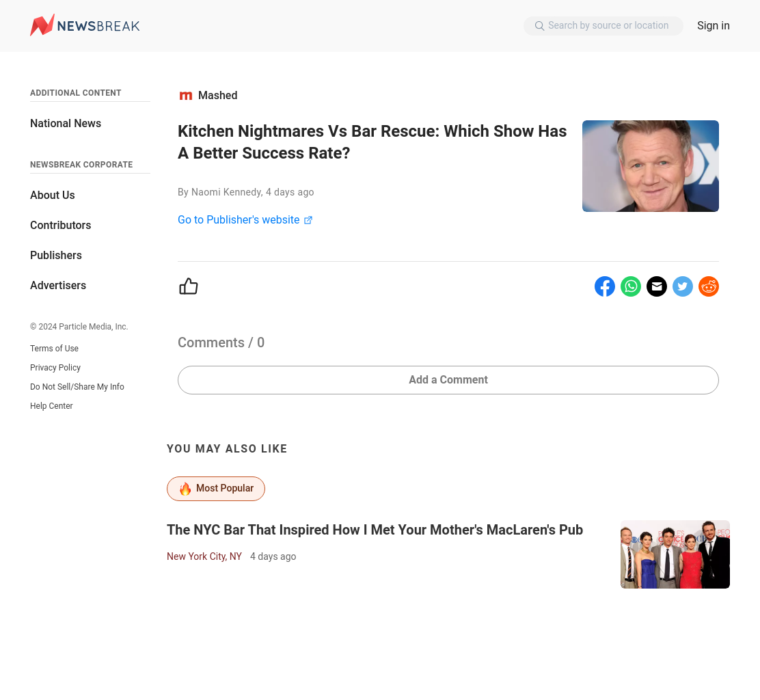The height and width of the screenshot is (700, 760).
Task: Click the Mashed publisher logo icon
Action: (x=186, y=96)
